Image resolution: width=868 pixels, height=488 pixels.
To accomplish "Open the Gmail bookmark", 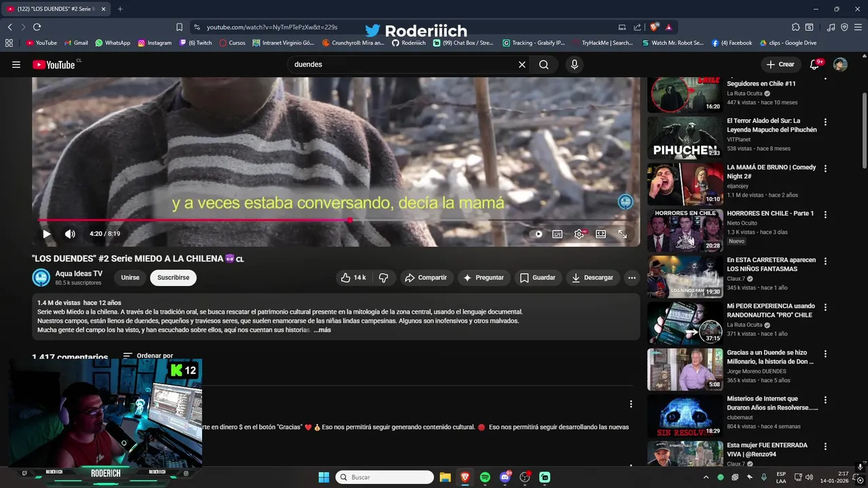I will click(x=76, y=43).
